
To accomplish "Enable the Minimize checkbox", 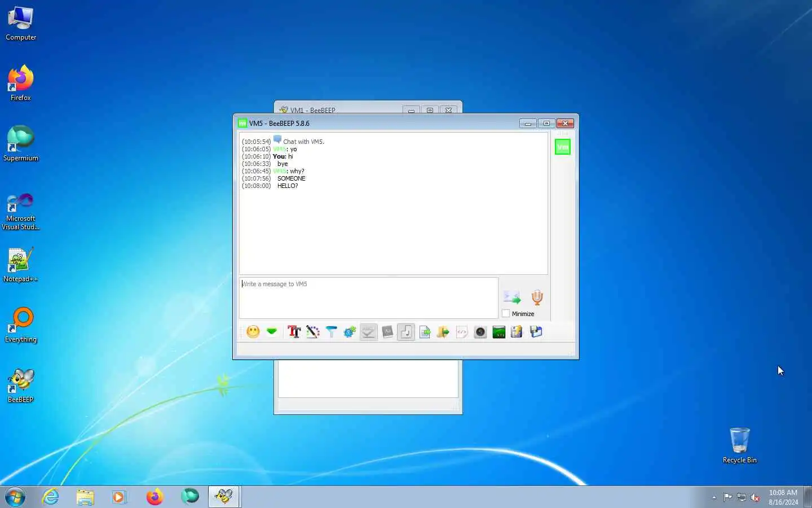I will click(x=506, y=313).
